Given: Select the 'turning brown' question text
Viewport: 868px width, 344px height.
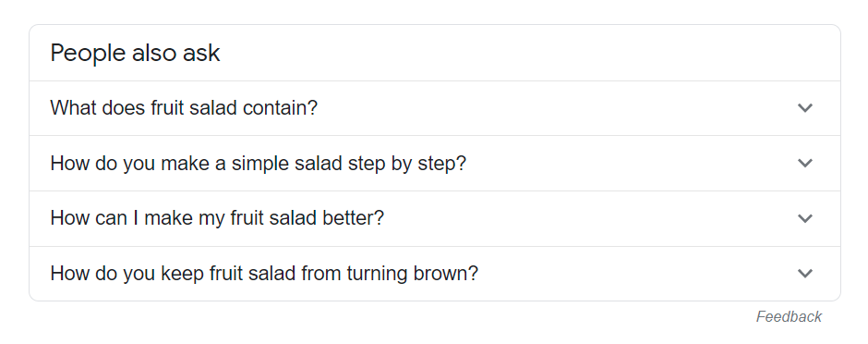Looking at the screenshot, I should pos(264,273).
